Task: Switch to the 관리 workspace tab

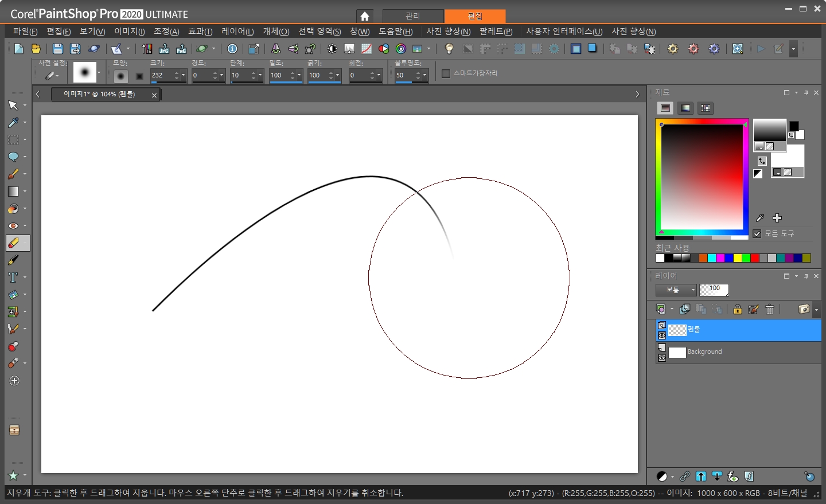Action: [413, 16]
